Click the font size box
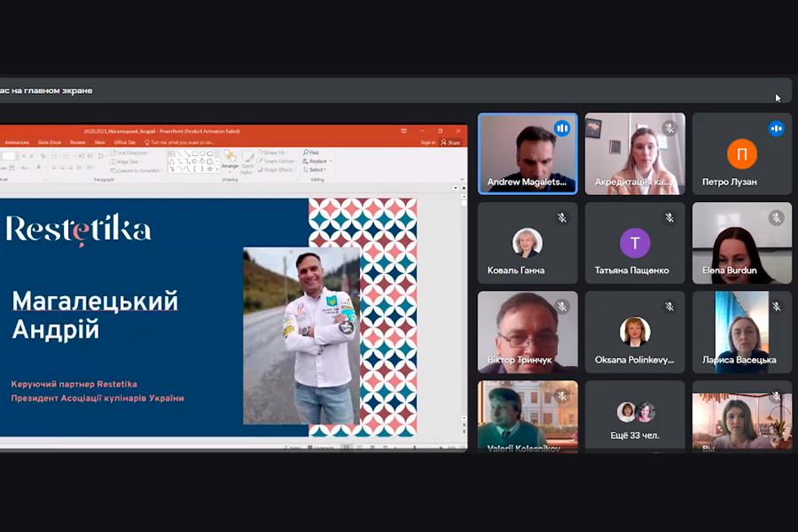Image resolution: width=798 pixels, height=532 pixels. click(9, 156)
